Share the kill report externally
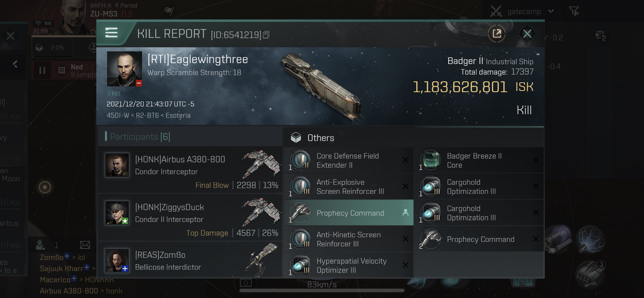 click(x=496, y=34)
